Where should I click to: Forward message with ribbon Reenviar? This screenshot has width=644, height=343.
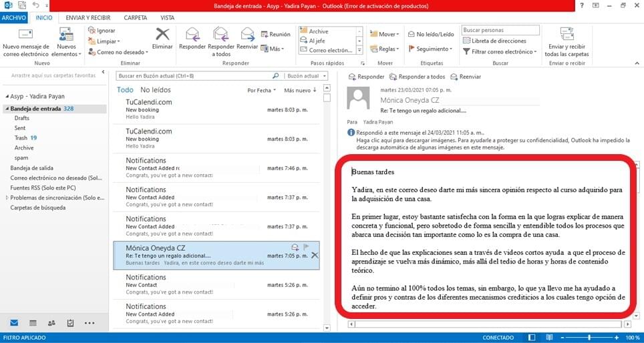(247, 39)
